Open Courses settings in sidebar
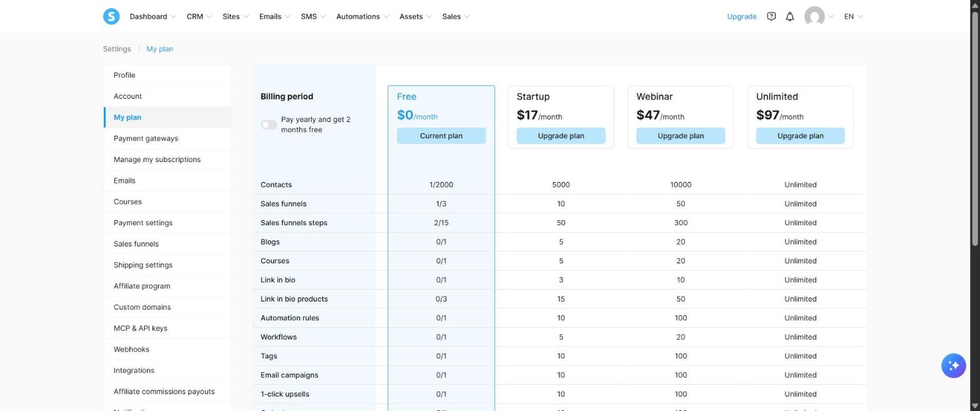 point(167,201)
